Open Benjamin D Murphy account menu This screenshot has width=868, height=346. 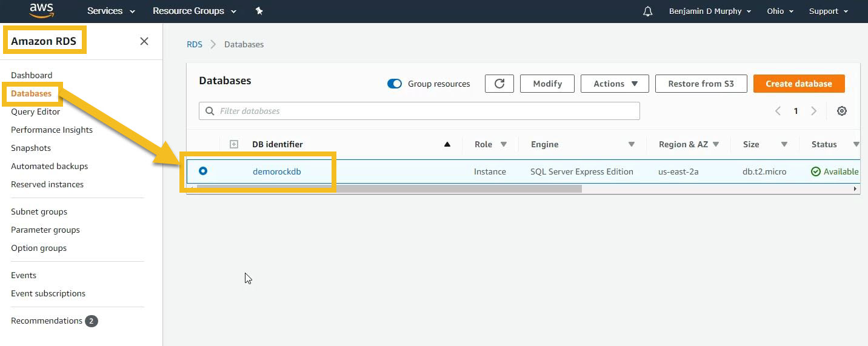click(710, 11)
